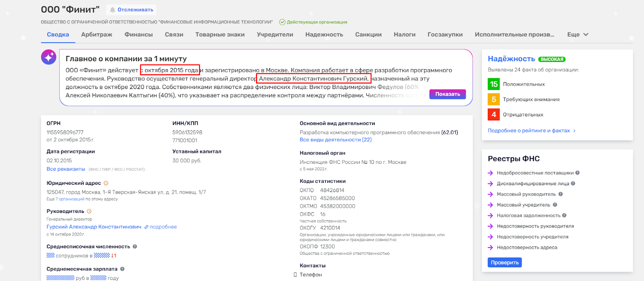Click the green 15 Положительных badge
Screen dimensions: 644x281
493,84
